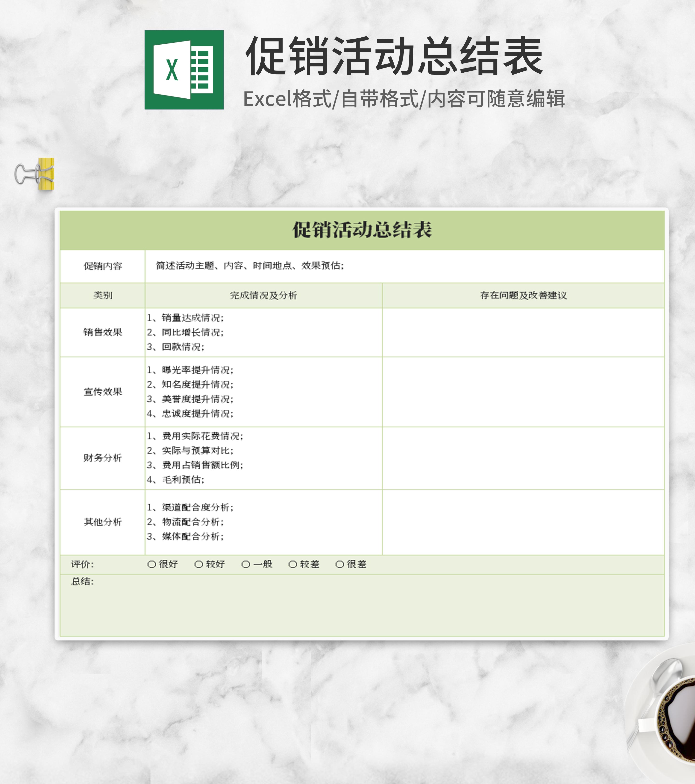This screenshot has width=695, height=784.
Task: Select the 宣传效果 category cell
Action: (x=103, y=392)
